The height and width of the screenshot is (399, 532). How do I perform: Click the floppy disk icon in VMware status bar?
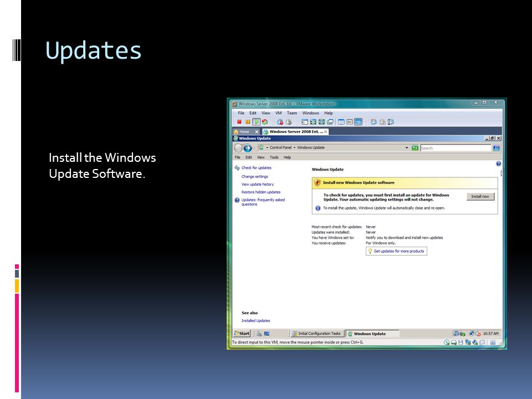pos(461,342)
